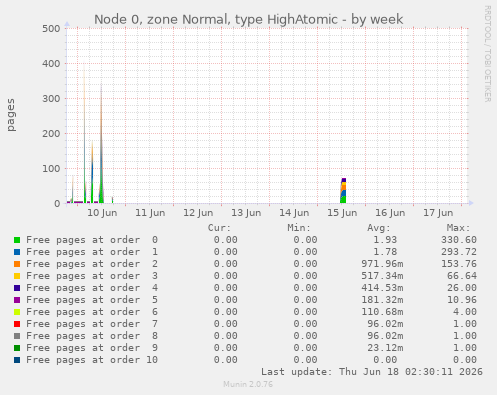Select the '17 Jun' x-axis date label
The height and width of the screenshot is (395, 497).
438,213
